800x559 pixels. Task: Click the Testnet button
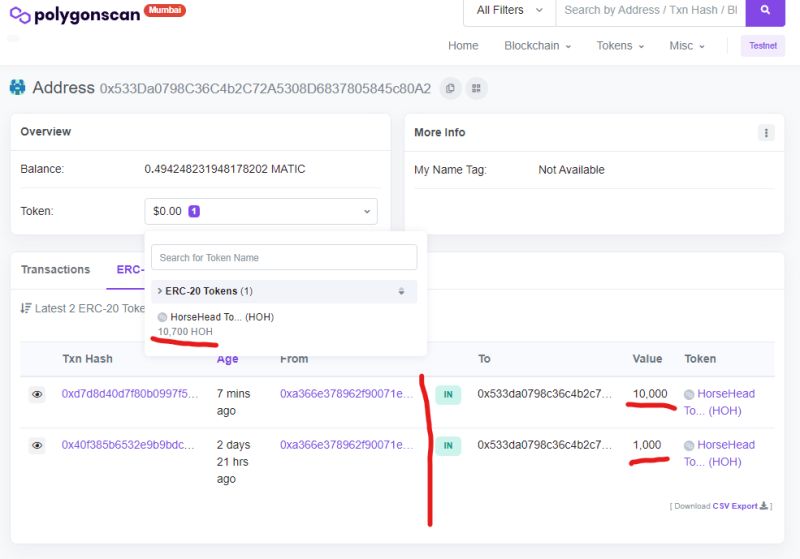coord(763,46)
